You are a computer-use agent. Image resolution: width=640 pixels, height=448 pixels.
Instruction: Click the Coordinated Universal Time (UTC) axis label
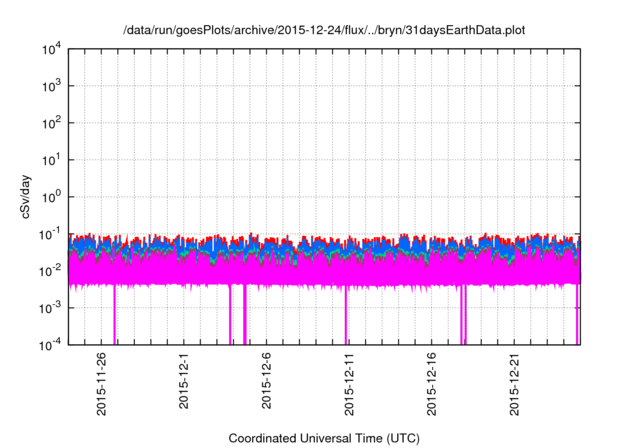tap(323, 438)
